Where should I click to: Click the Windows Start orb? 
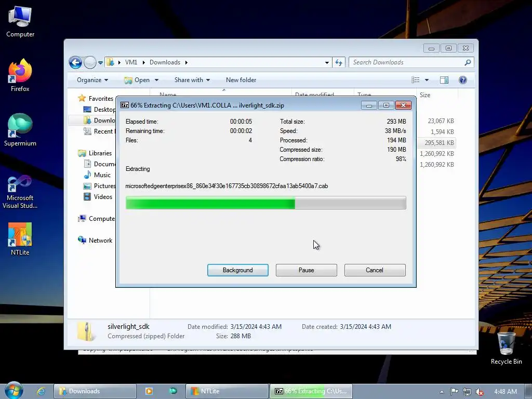coord(14,391)
